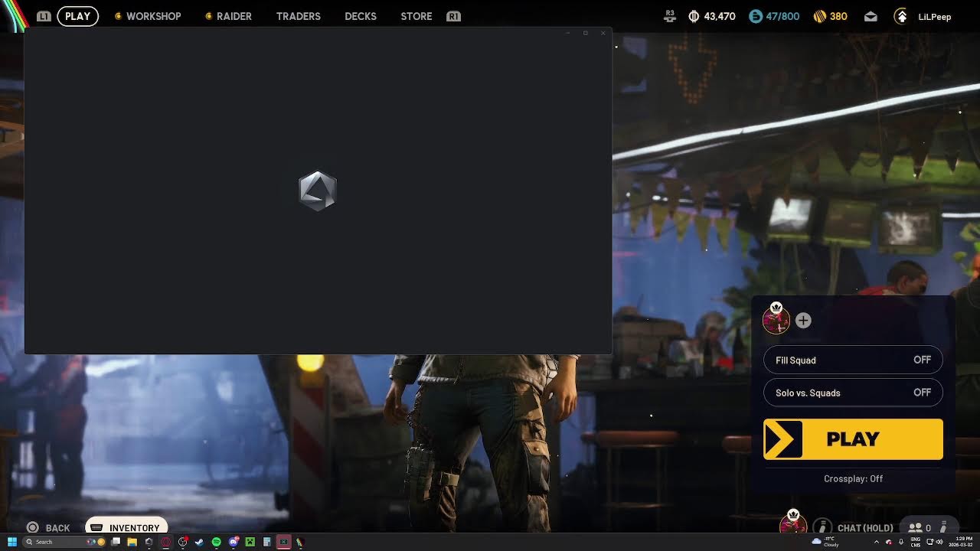
Task: Switch to the STORE tab
Action: 416,16
